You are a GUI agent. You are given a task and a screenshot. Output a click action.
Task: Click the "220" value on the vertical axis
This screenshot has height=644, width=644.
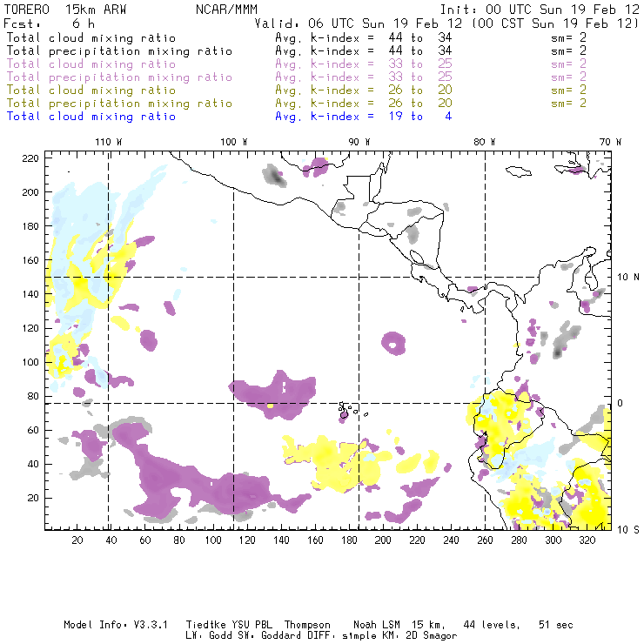[30, 158]
